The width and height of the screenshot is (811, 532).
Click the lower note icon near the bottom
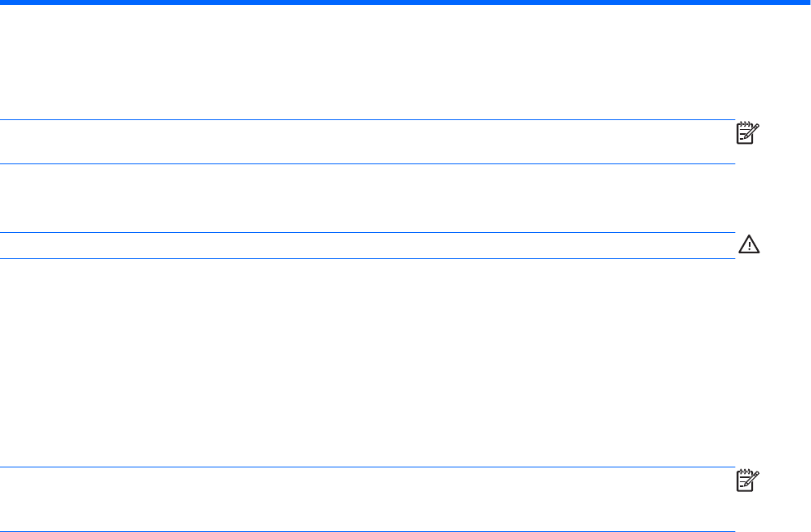click(747, 481)
